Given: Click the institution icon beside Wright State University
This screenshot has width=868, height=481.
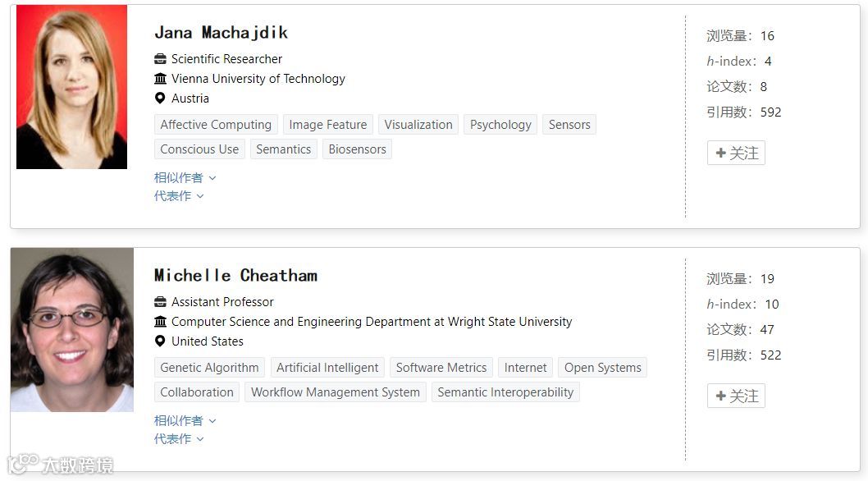Looking at the screenshot, I should (160, 322).
